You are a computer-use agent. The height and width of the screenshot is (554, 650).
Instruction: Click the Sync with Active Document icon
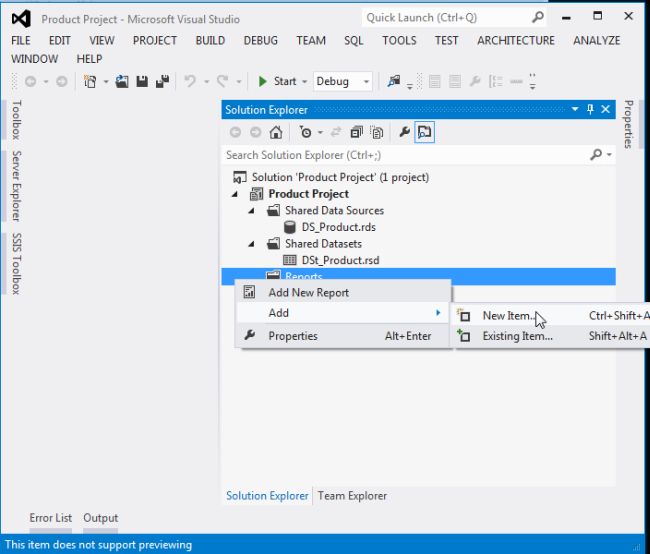click(336, 132)
